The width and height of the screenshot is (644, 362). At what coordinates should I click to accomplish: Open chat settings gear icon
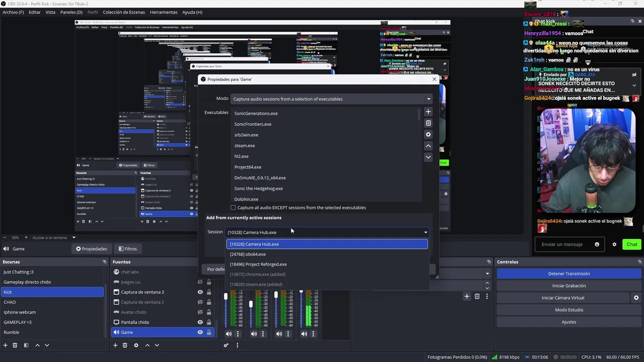[614, 244]
